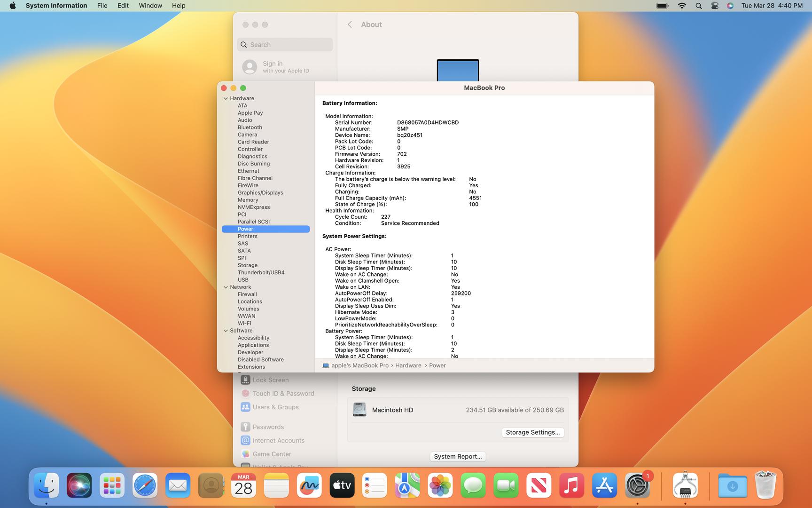Select Bluetooth in Hardware list
The image size is (812, 508).
coord(250,127)
